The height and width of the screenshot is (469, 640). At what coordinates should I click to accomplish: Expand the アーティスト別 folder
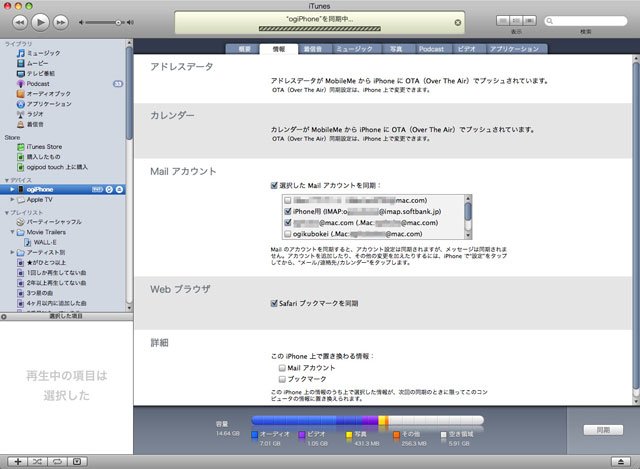click(x=12, y=252)
